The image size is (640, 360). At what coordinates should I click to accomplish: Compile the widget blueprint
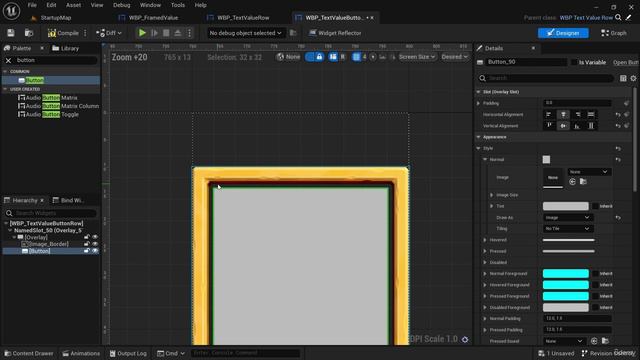point(63,33)
